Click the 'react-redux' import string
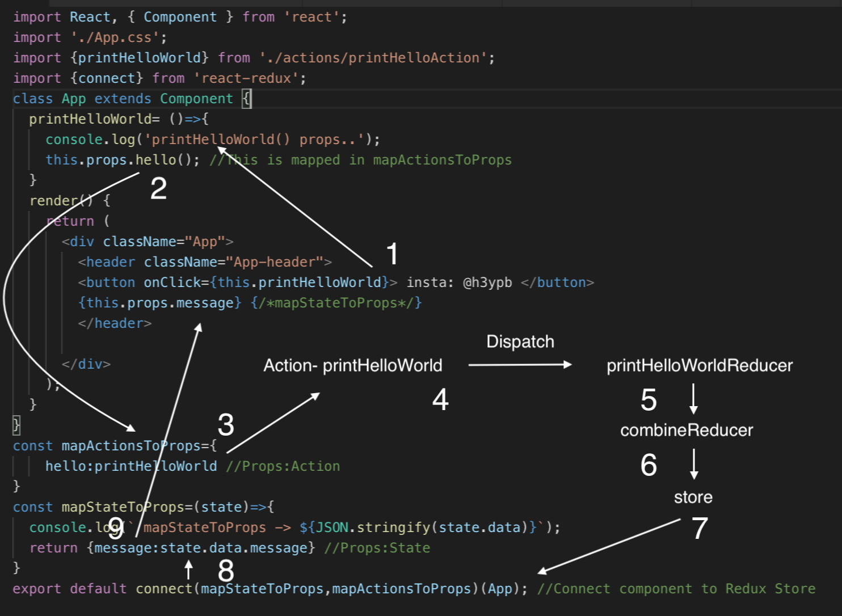 pyautogui.click(x=246, y=78)
